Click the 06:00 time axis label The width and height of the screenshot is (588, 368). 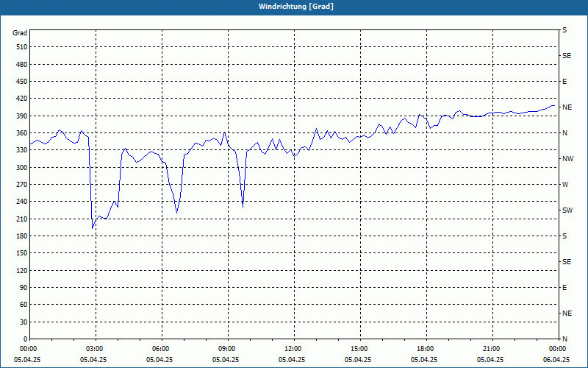[162, 348]
